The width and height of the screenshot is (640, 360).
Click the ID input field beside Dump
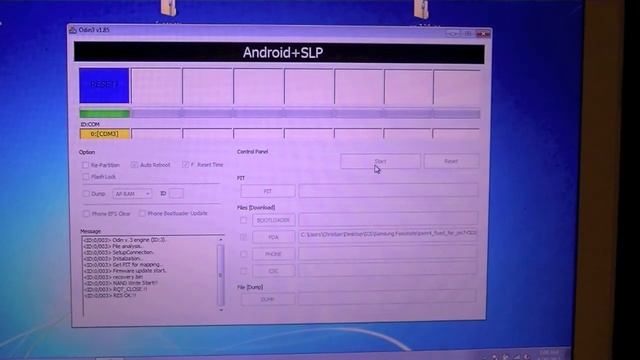click(176, 193)
